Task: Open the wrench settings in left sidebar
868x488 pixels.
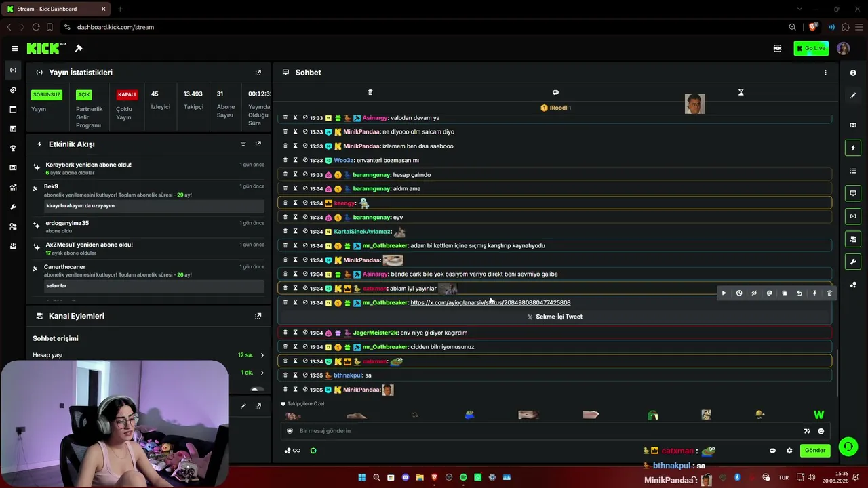Action: point(13,207)
